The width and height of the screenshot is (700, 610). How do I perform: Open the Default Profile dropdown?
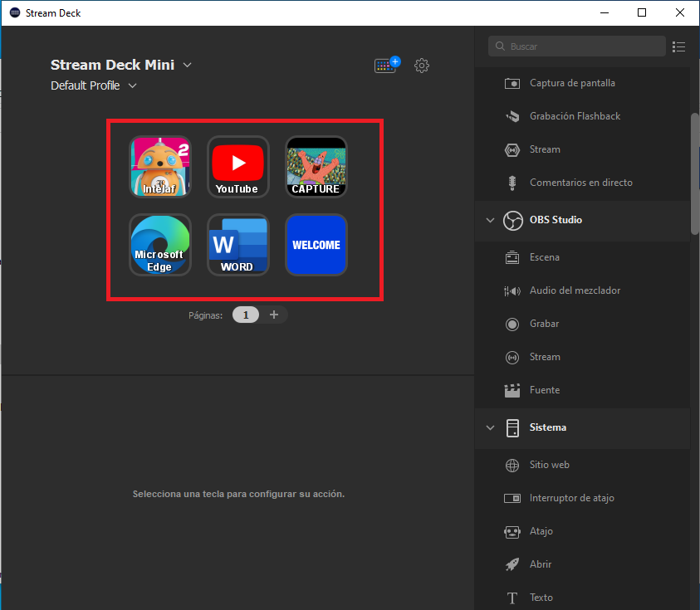(x=133, y=85)
